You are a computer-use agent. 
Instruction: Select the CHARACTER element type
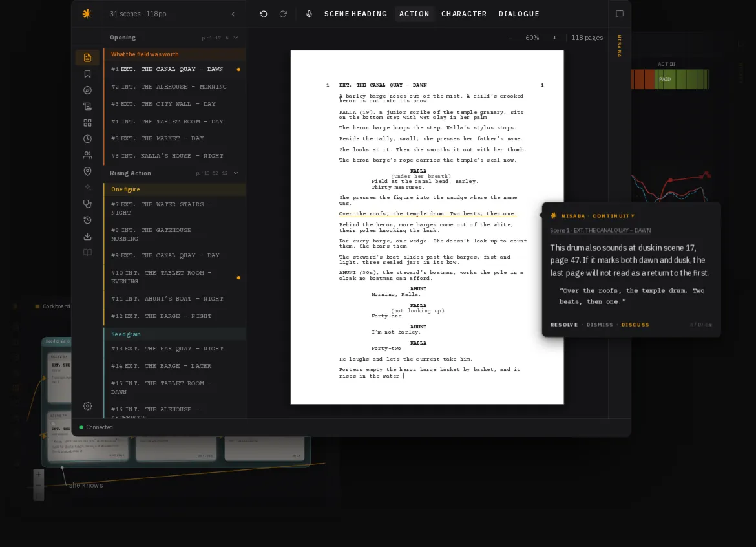464,14
